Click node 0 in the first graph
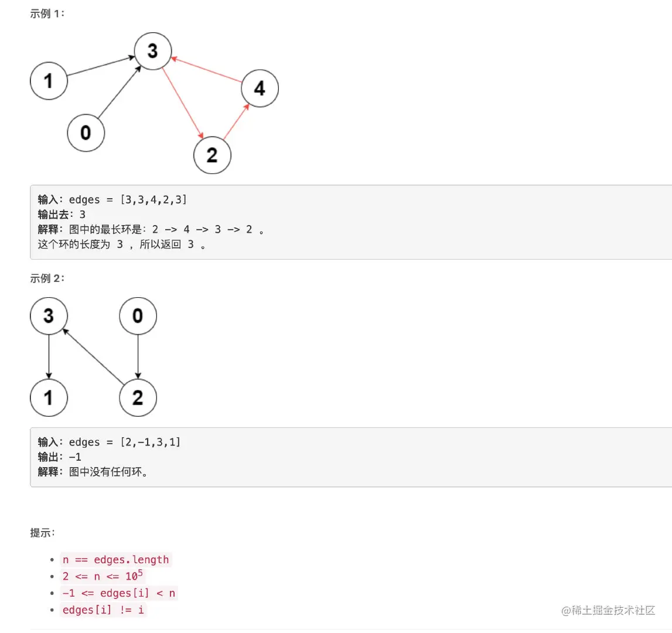The width and height of the screenshot is (672, 633). [x=86, y=132]
